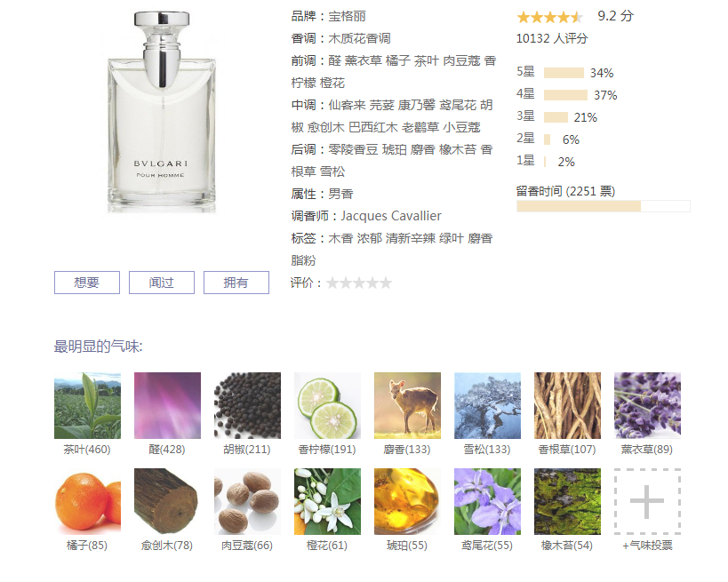Open the 雪松 cedar scent icon

(487, 405)
